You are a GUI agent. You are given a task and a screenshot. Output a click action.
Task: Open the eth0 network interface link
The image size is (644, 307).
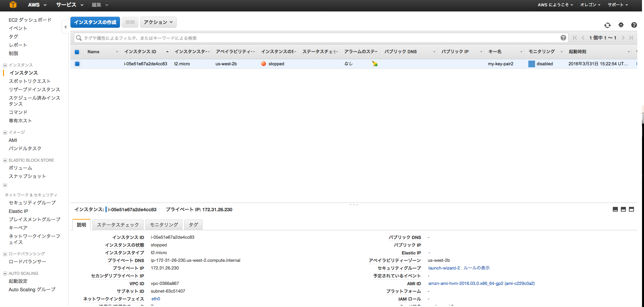coord(156,299)
